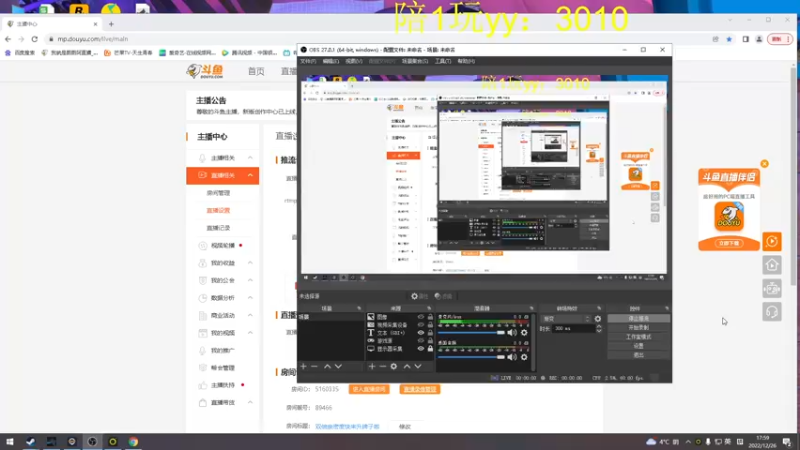The image size is (800, 450).
Task: Open source properties gear below Sources list
Action: [x=394, y=366]
